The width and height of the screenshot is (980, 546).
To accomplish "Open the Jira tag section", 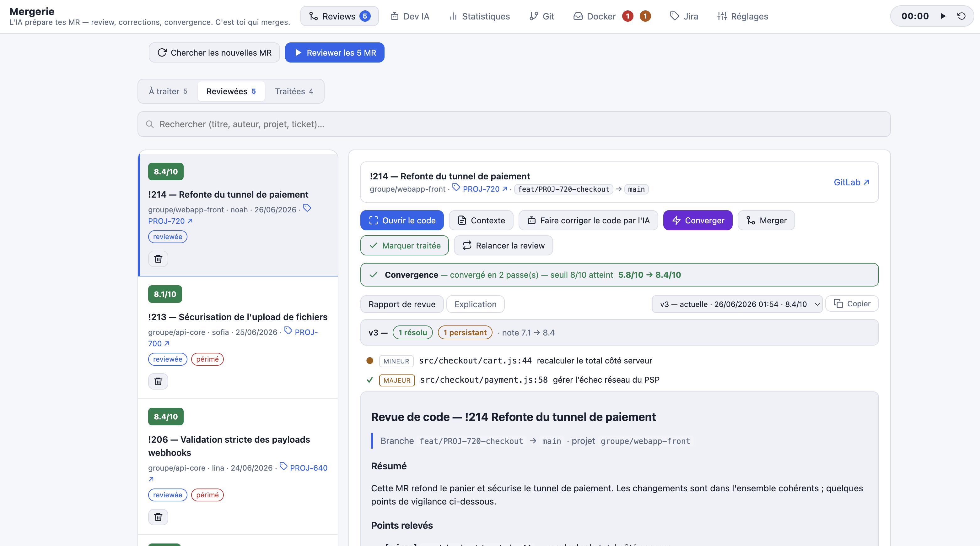I will tap(684, 16).
